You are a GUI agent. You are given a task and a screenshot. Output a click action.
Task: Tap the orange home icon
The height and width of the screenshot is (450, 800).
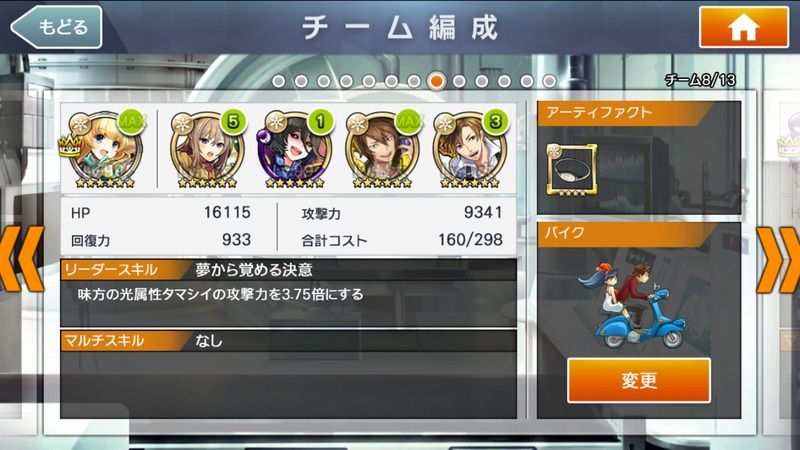coord(744,27)
